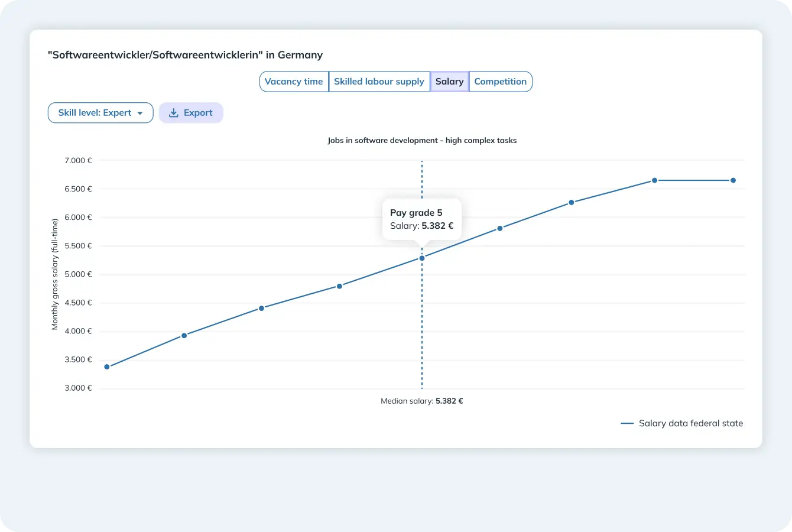
Task: Select the sixth data point near 5.800 €
Action: point(500,228)
